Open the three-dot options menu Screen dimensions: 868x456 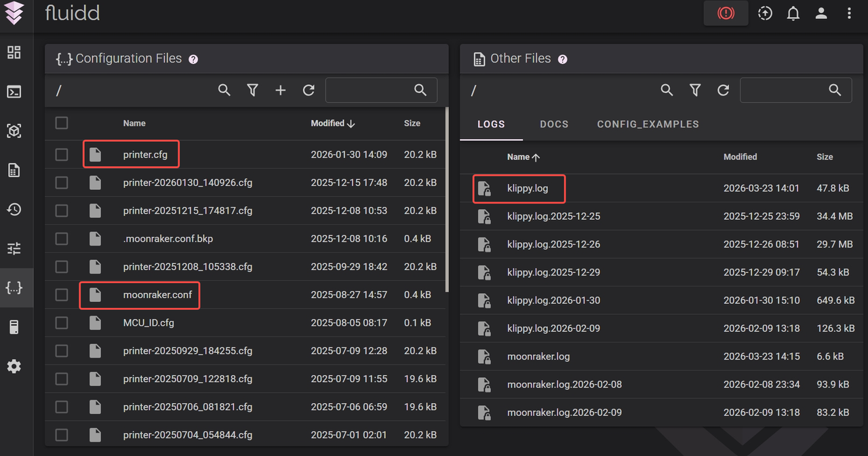pyautogui.click(x=849, y=14)
